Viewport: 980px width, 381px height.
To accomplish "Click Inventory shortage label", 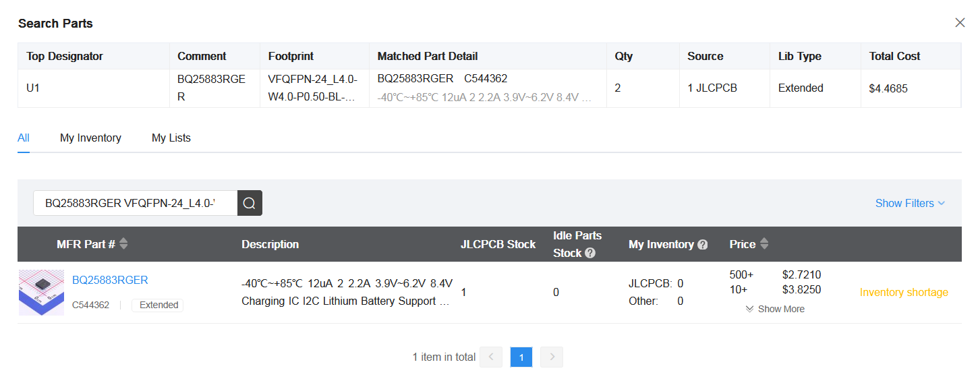I will coord(904,293).
